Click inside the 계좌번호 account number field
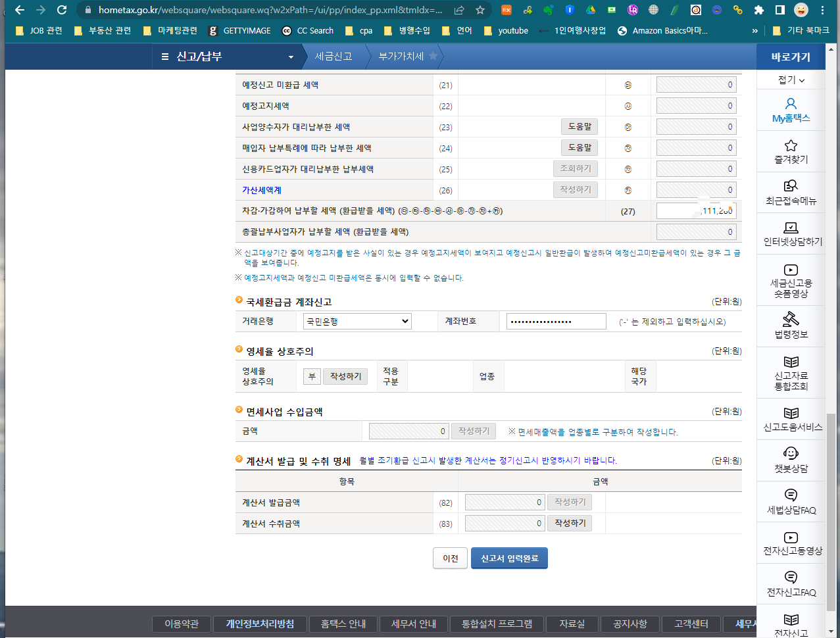 pyautogui.click(x=556, y=321)
